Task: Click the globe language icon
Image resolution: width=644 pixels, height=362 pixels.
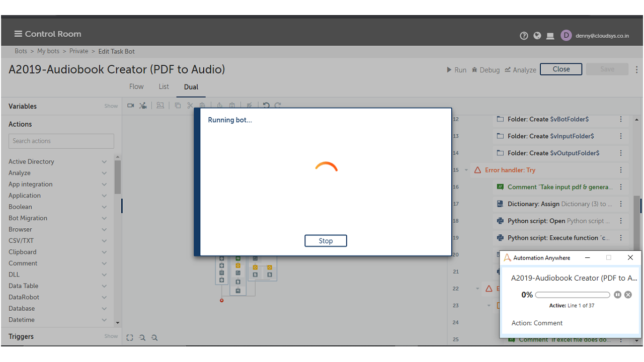Action: point(537,36)
